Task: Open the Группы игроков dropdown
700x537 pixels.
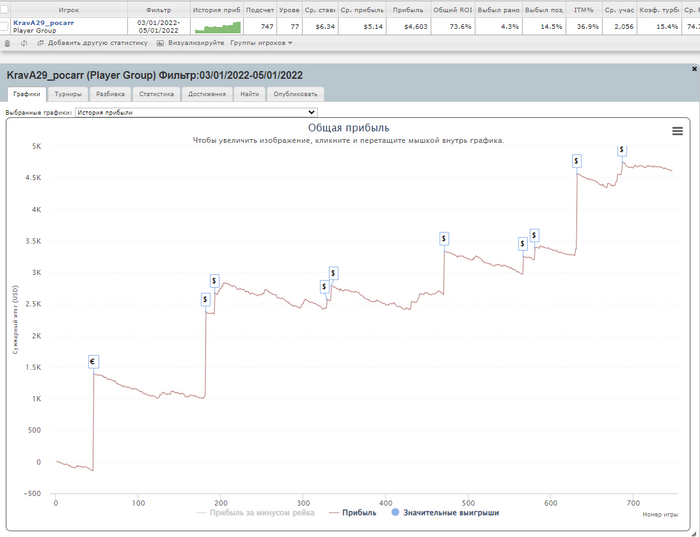Action: coord(261,43)
